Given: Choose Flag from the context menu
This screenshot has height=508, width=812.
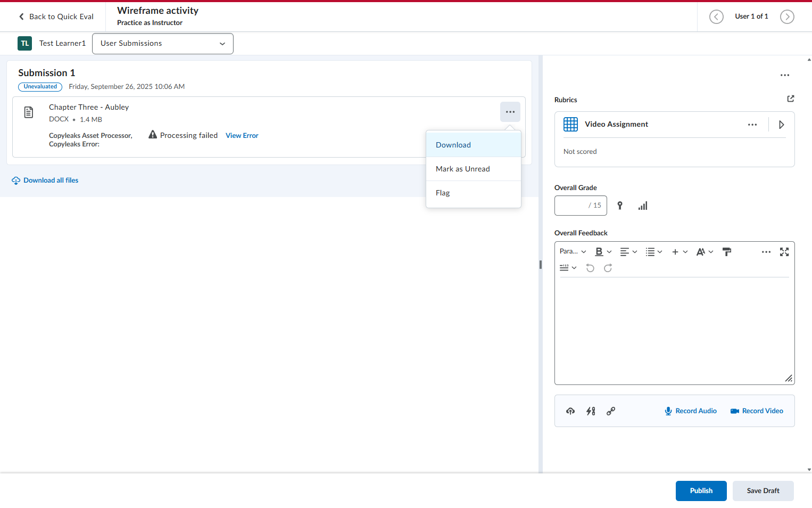Looking at the screenshot, I should click(x=474, y=193).
